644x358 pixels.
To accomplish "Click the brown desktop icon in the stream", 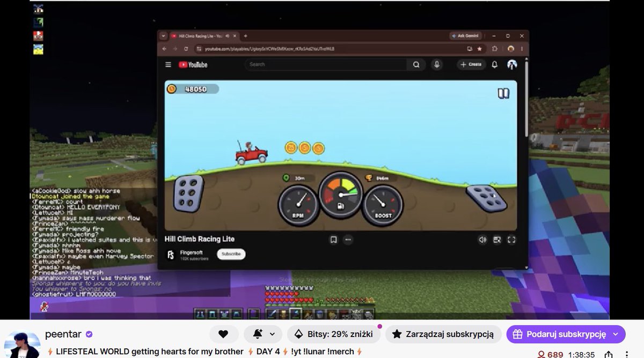I will (x=38, y=36).
